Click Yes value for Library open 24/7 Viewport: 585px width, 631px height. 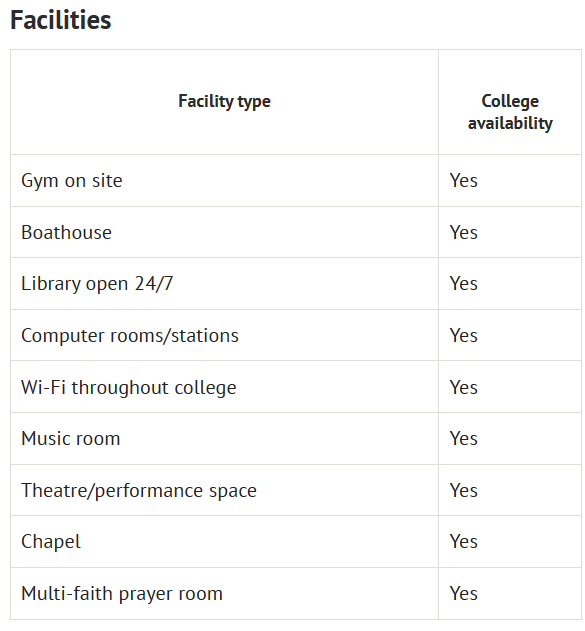pyautogui.click(x=463, y=284)
